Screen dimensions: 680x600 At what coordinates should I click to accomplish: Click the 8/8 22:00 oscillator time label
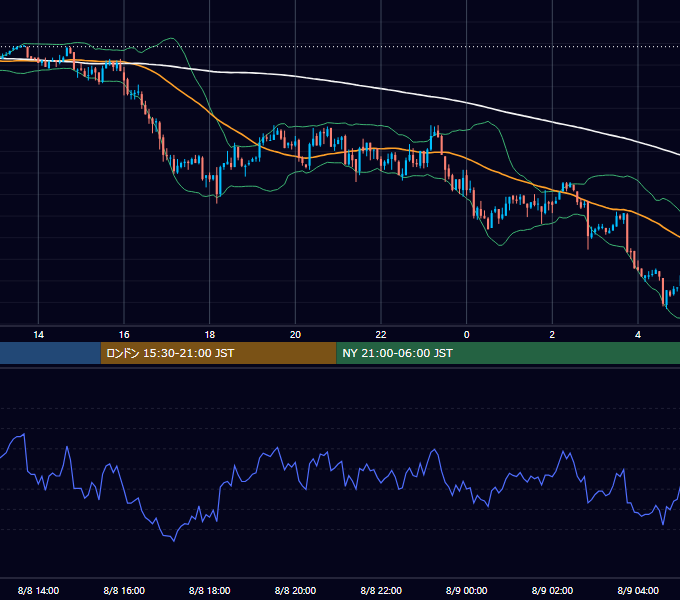[381, 590]
